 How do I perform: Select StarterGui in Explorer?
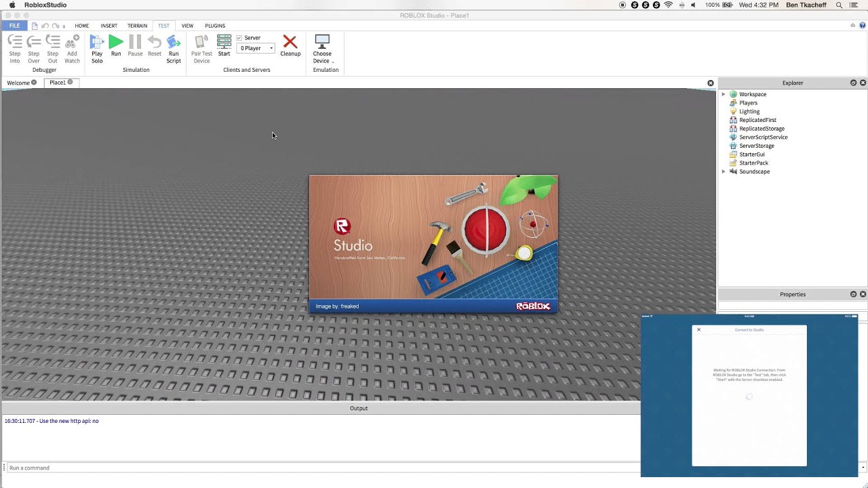pyautogui.click(x=751, y=155)
